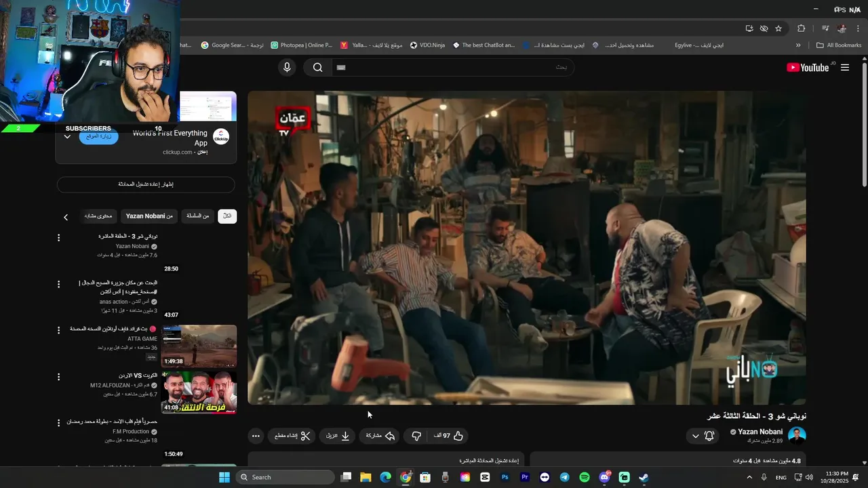The width and height of the screenshot is (868, 488).
Task: Open the Yalla bookmark
Action: 372,45
